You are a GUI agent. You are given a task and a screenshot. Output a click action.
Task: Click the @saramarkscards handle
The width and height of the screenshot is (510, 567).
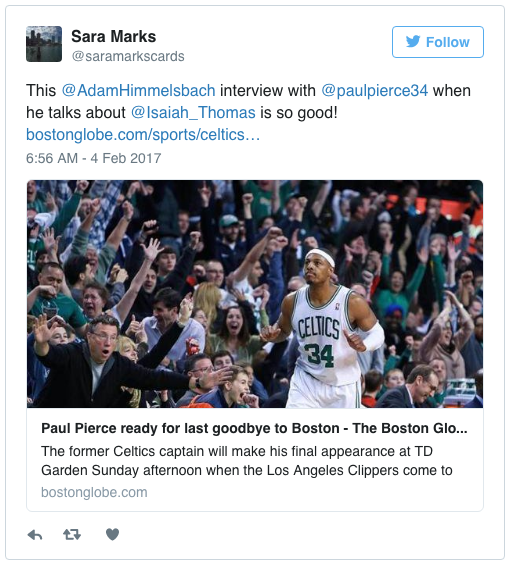coord(128,56)
